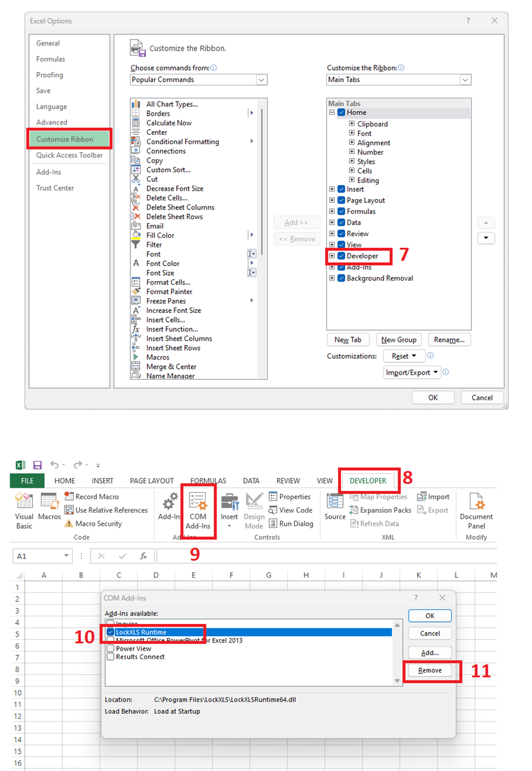
Task: Toggle the Home tab checkbox
Action: (x=341, y=112)
